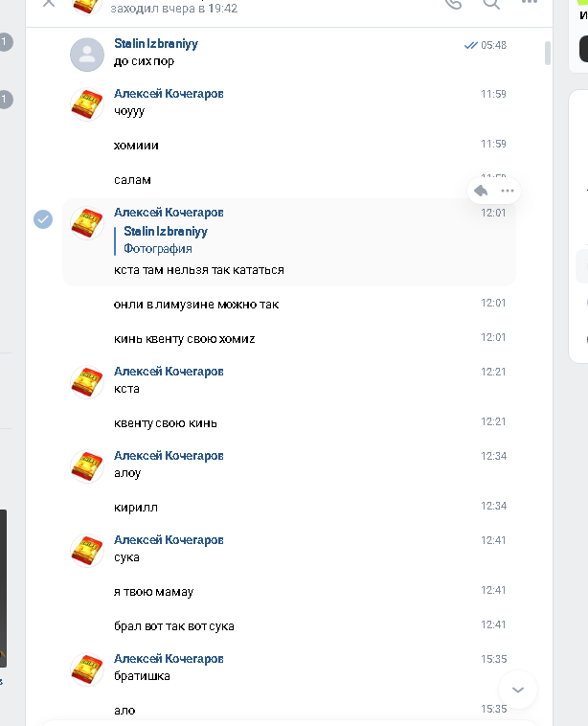588x726 pixels.
Task: Open the avatar in the chat header
Action: click(x=87, y=4)
